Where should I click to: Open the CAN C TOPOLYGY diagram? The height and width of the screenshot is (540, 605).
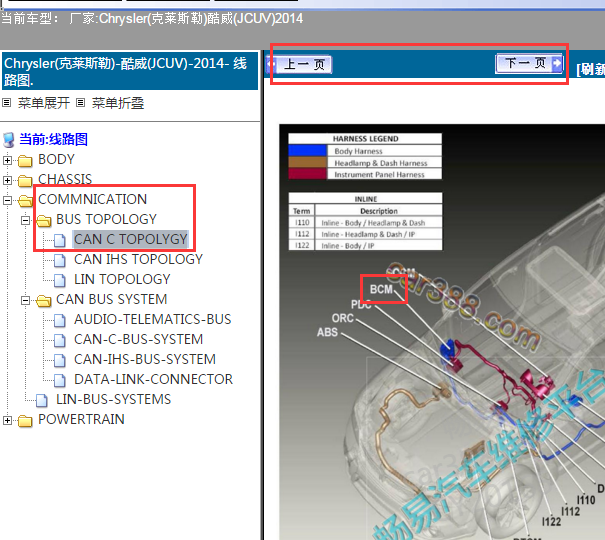click(x=130, y=240)
